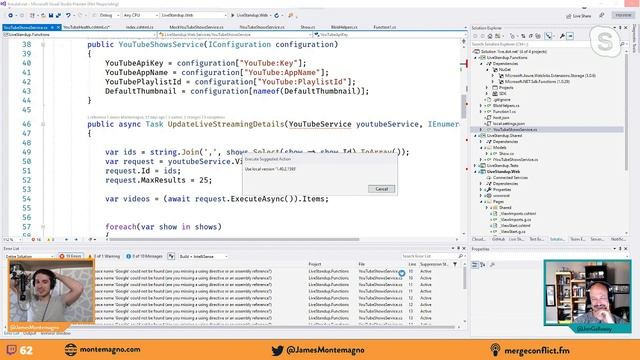Sort Error List by the File column

coord(362,264)
